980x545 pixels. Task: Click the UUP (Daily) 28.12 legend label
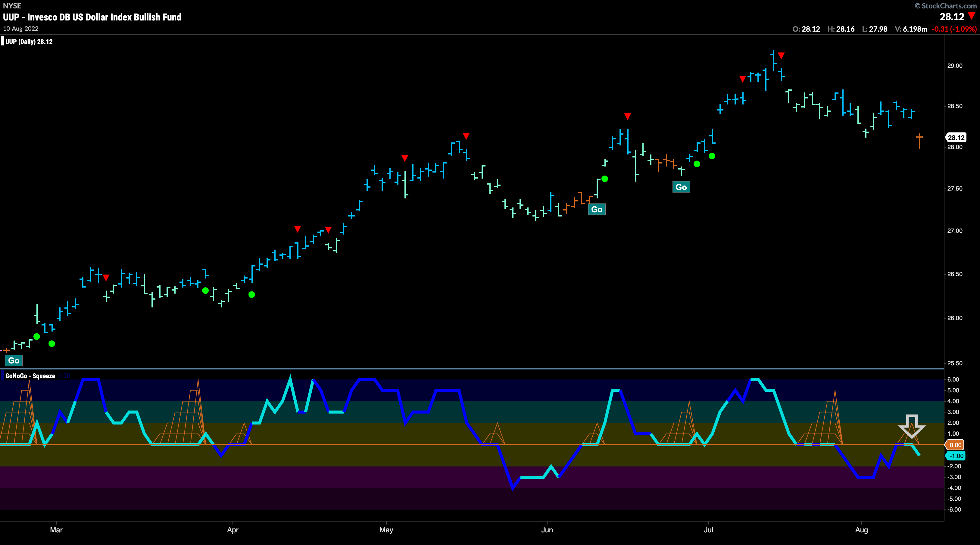(x=29, y=42)
